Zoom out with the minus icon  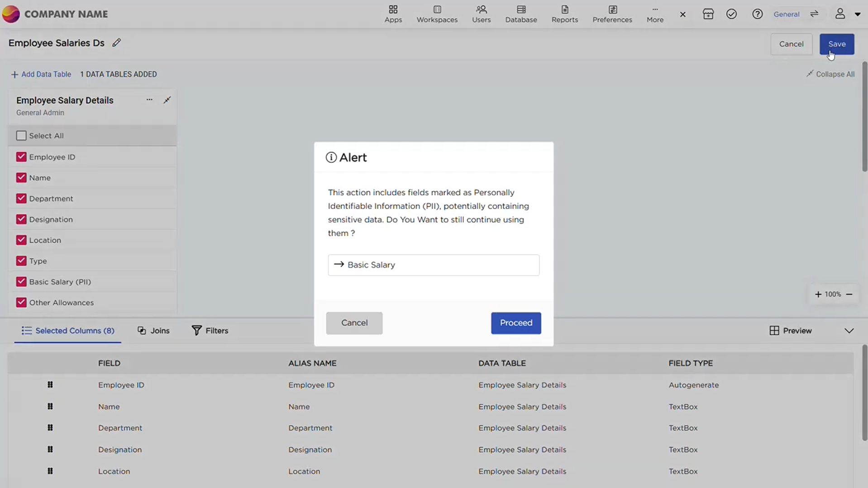(849, 294)
